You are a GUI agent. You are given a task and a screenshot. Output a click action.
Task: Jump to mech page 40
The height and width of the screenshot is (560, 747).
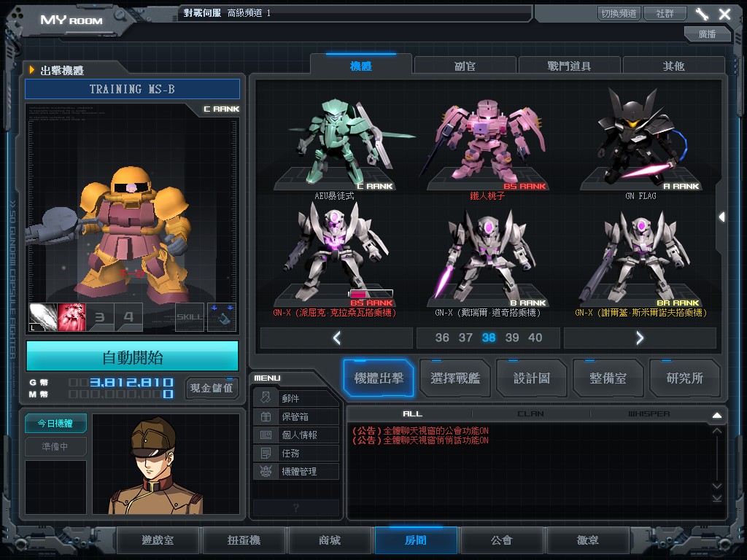pos(535,338)
